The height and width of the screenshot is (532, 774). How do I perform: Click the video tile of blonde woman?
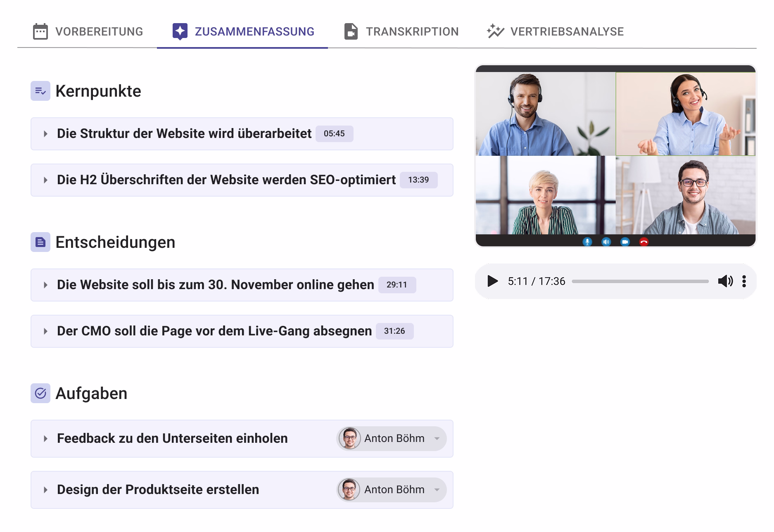546,195
